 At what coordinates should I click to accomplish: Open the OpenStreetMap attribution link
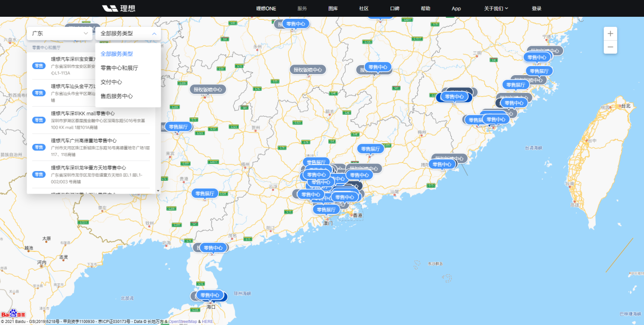click(x=182, y=322)
